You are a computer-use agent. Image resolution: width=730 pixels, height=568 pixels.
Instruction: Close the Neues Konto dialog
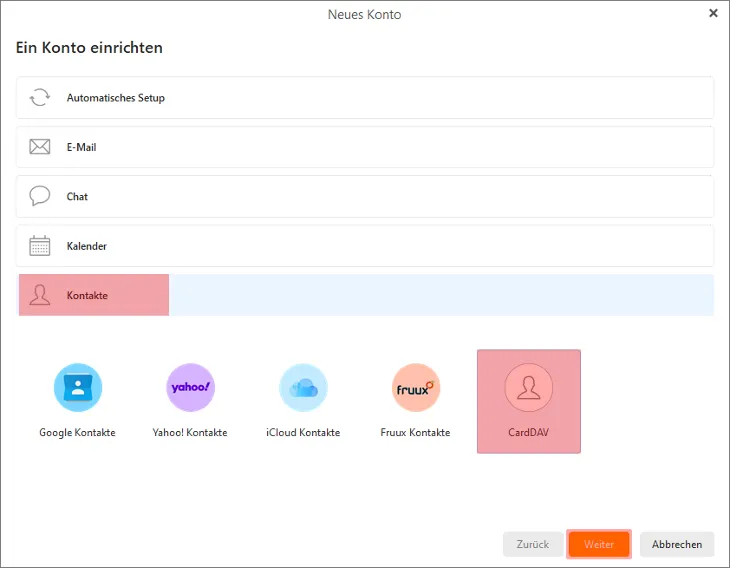click(713, 14)
